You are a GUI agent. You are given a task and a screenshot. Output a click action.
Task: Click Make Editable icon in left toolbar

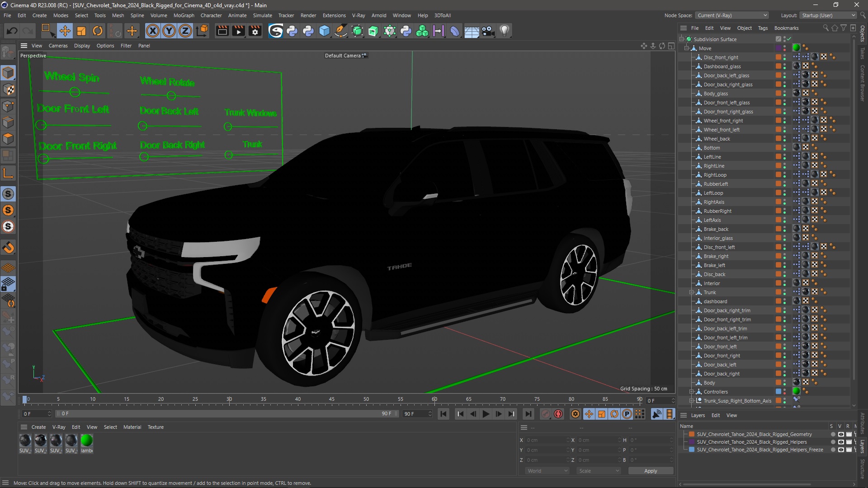click(x=8, y=53)
